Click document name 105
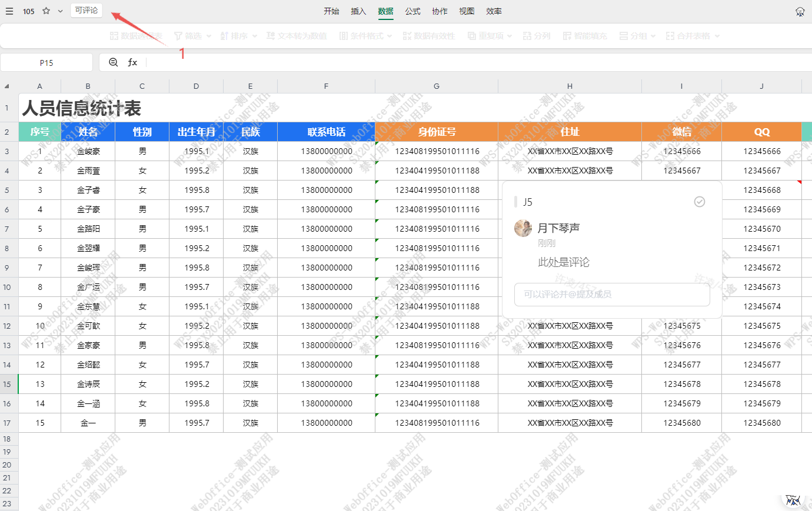This screenshot has width=812, height=511. [29, 11]
